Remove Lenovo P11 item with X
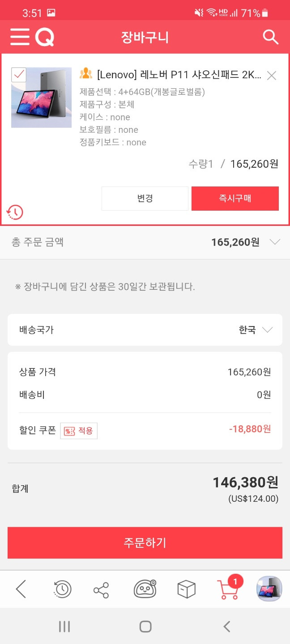 [271, 76]
